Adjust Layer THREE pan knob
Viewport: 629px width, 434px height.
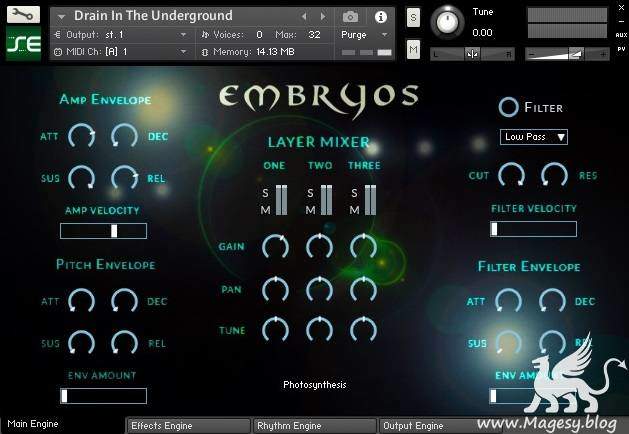coord(363,289)
